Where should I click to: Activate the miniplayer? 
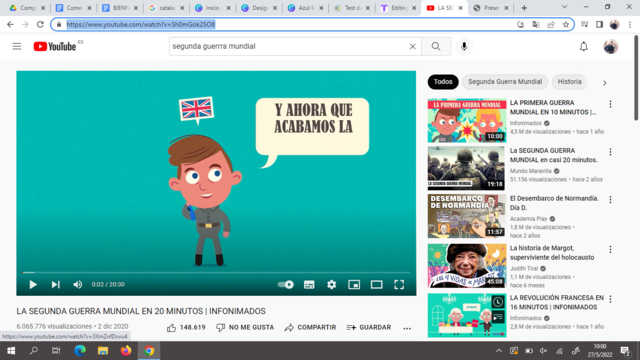354,284
